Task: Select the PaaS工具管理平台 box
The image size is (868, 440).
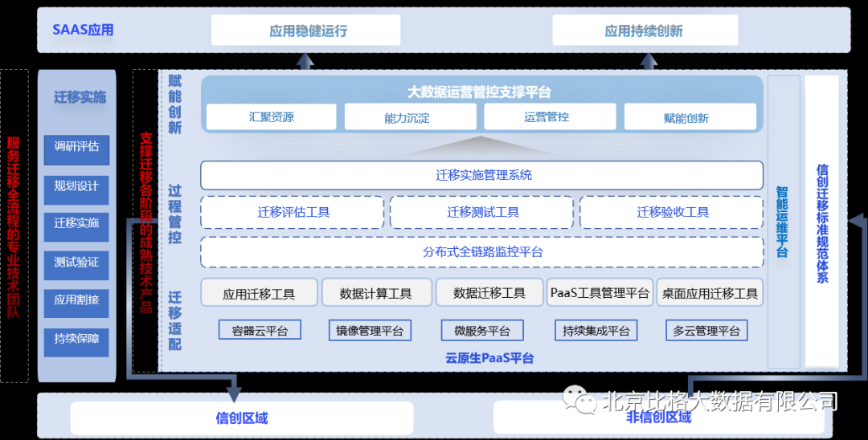Action: click(x=600, y=293)
